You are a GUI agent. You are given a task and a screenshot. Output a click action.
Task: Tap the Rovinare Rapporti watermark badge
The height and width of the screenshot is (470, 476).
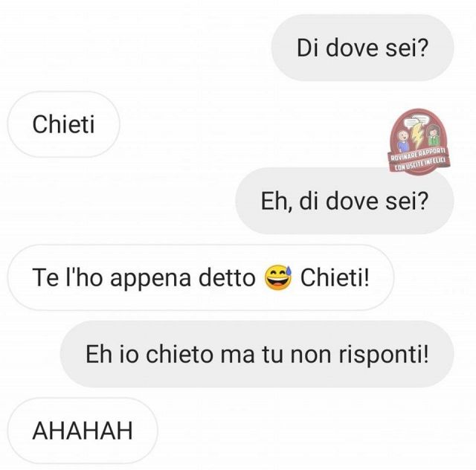(419, 142)
